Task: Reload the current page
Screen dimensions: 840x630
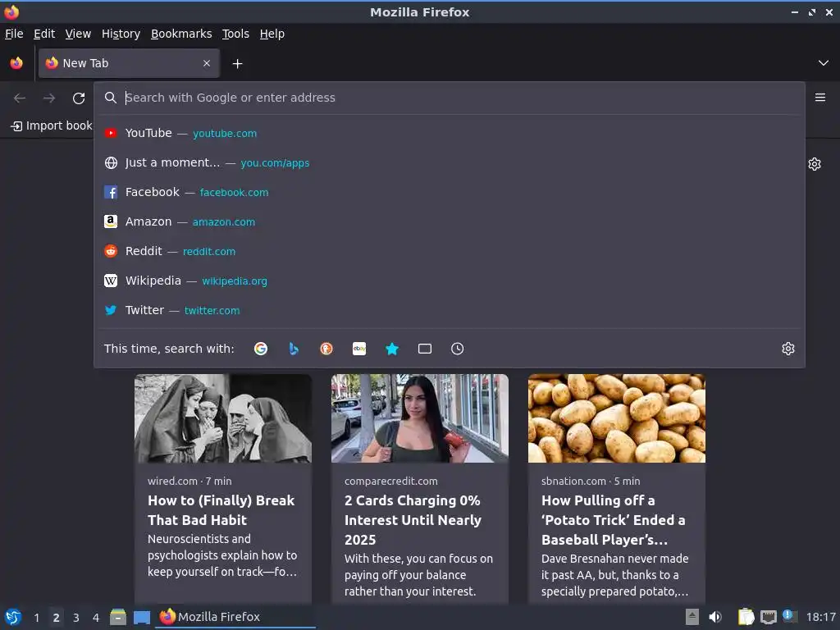Action: click(79, 98)
